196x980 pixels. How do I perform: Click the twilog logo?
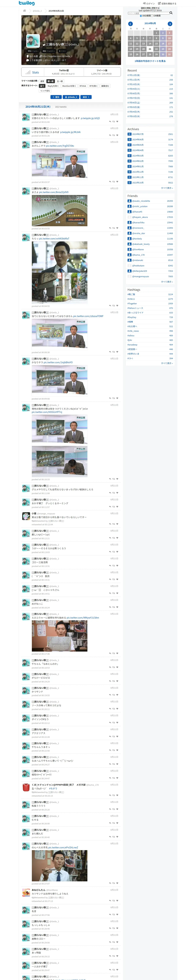point(27,3)
